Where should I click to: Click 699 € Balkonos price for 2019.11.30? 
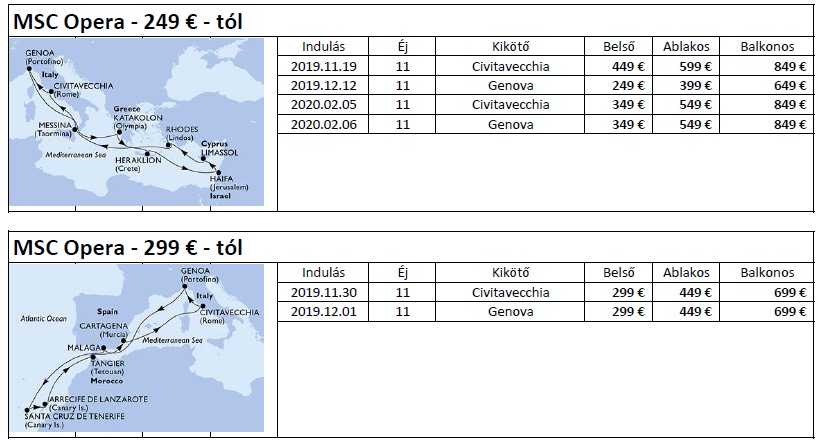coord(790,292)
